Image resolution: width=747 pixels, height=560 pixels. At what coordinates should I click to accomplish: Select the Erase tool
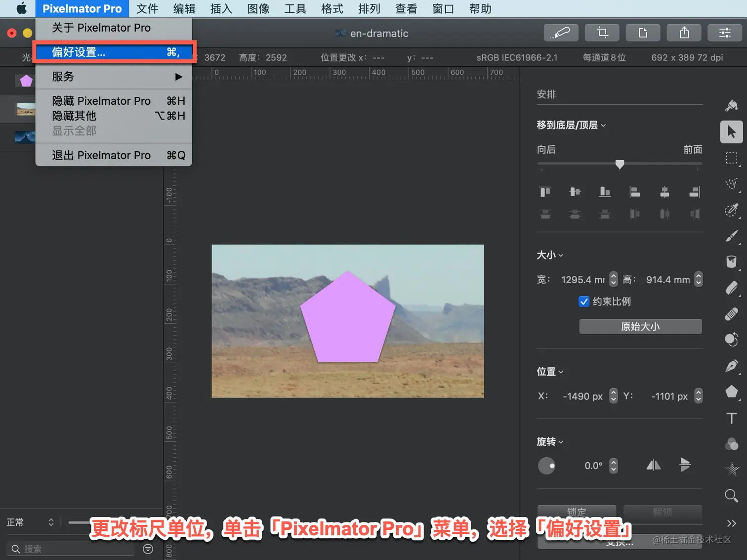(x=732, y=288)
